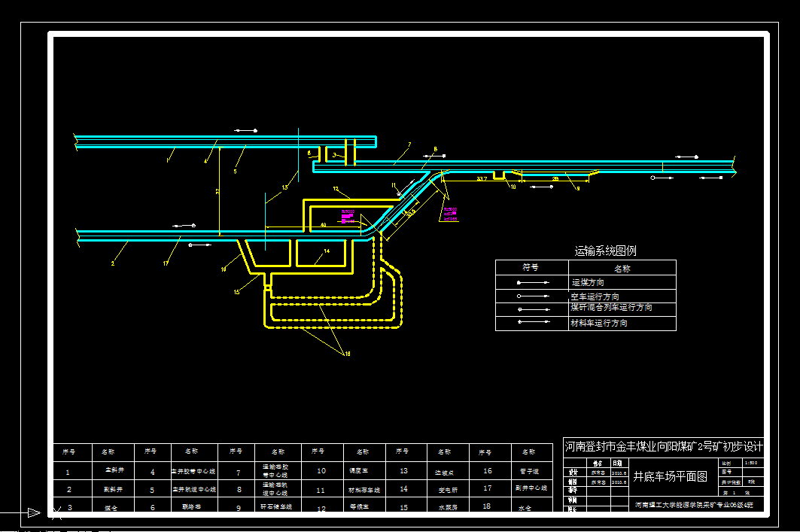The image size is (800, 532).
Task: Select the '管子道' table cell
Action: pyautogui.click(x=530, y=471)
